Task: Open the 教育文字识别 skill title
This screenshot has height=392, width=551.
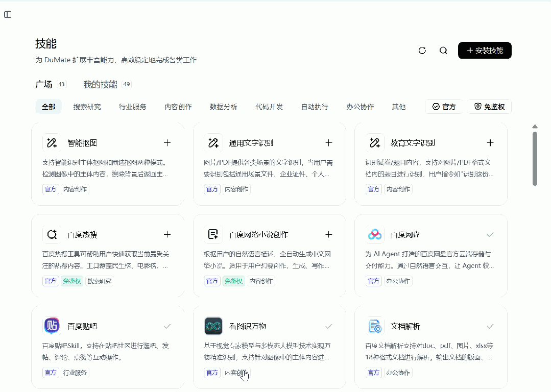Action: tap(413, 143)
